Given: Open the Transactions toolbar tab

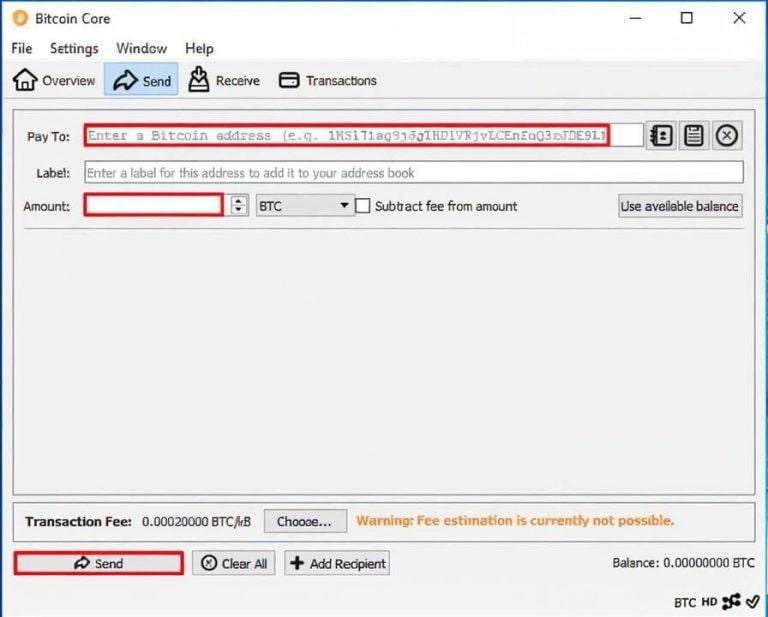Looking at the screenshot, I should pyautogui.click(x=328, y=81).
